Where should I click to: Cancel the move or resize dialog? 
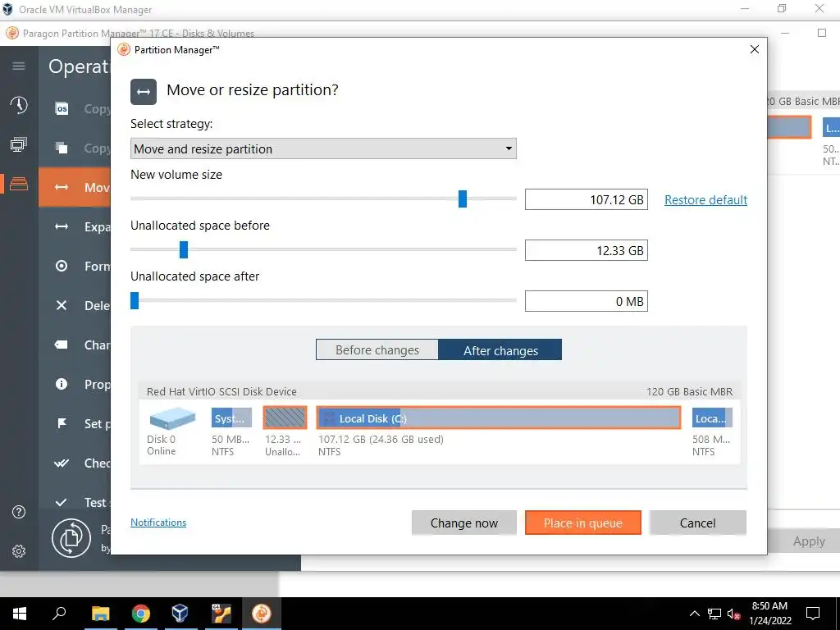(x=697, y=523)
